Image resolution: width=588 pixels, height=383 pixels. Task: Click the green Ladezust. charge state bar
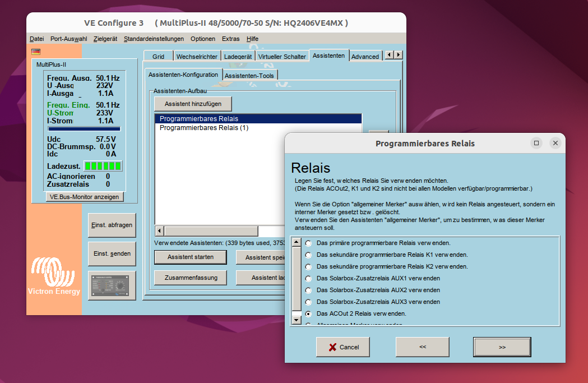103,166
